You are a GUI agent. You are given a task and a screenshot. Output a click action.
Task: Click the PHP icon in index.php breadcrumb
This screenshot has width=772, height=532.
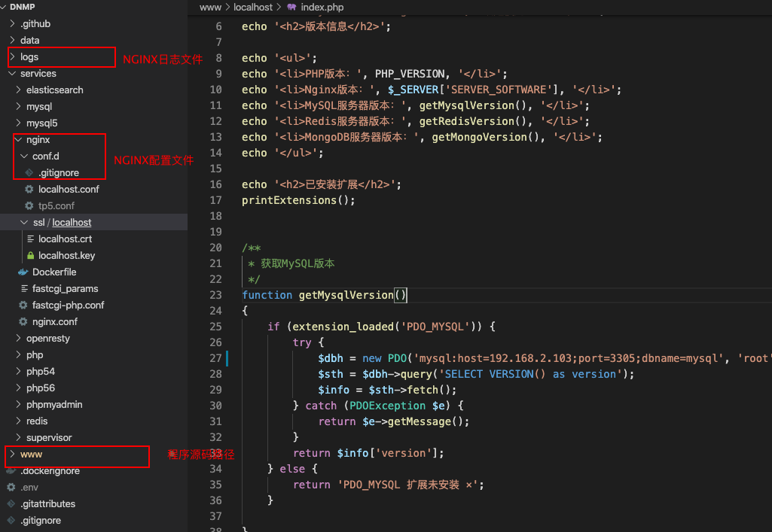[292, 7]
